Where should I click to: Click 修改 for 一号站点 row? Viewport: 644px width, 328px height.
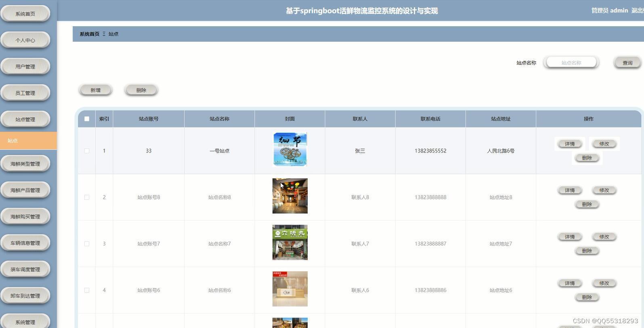[x=604, y=144]
